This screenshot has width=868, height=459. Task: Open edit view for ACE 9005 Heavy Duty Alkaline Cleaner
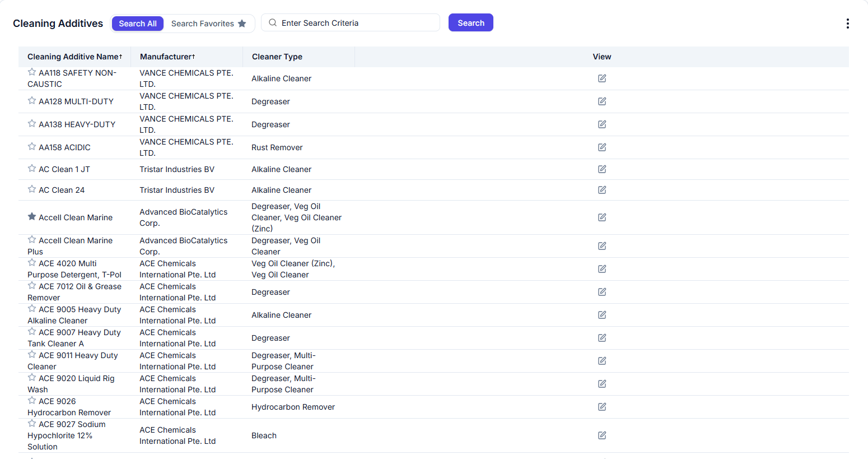(x=602, y=315)
